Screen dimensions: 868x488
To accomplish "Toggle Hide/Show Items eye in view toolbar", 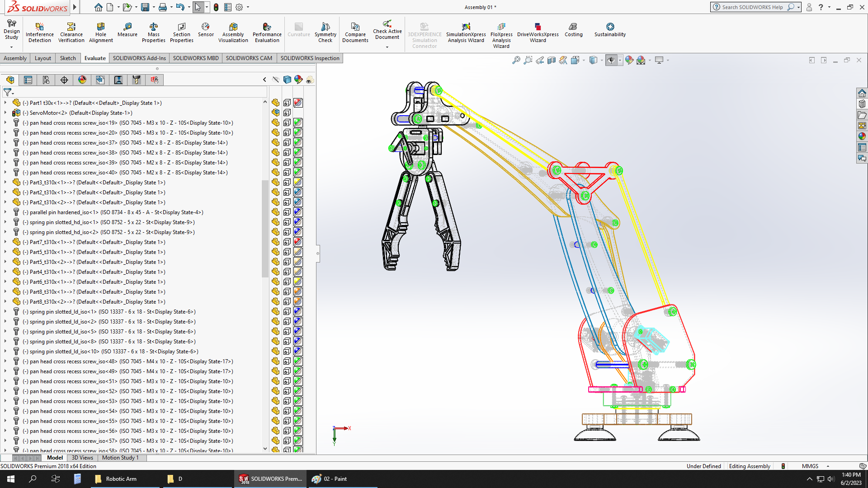I will pos(611,60).
